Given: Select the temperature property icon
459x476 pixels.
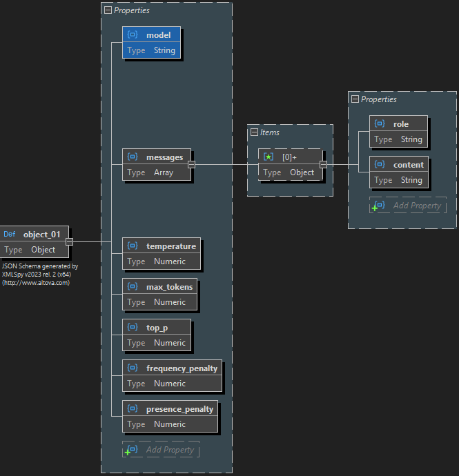Looking at the screenshot, I should (133, 246).
